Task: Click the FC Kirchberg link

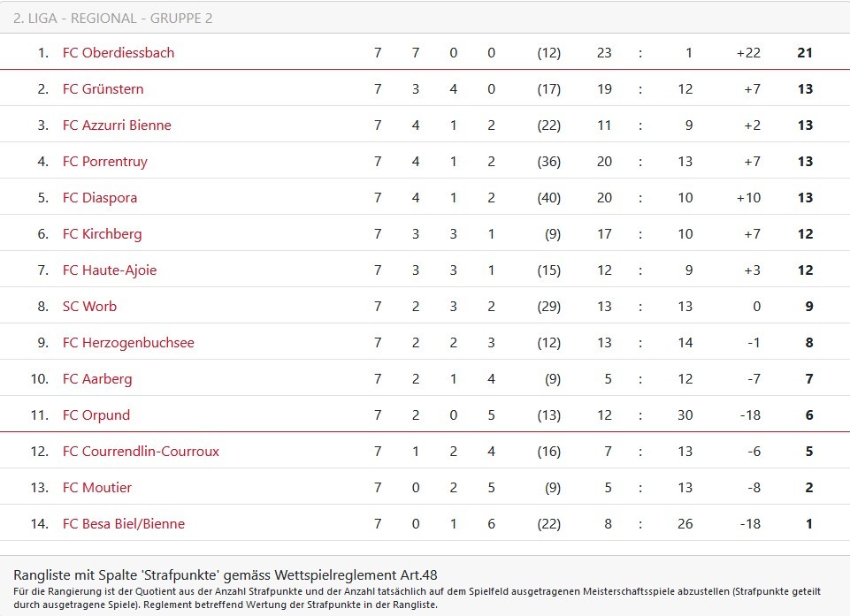Action: click(x=102, y=234)
